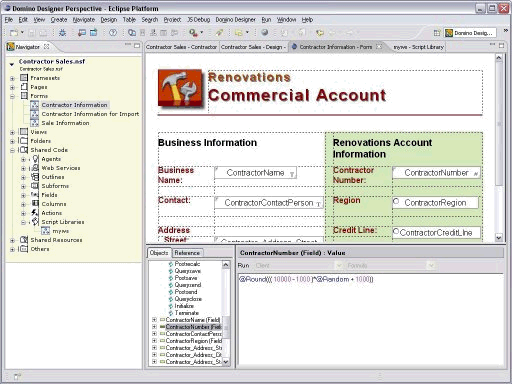
Task: Switch to myws - Script Library tab
Action: tap(418, 47)
